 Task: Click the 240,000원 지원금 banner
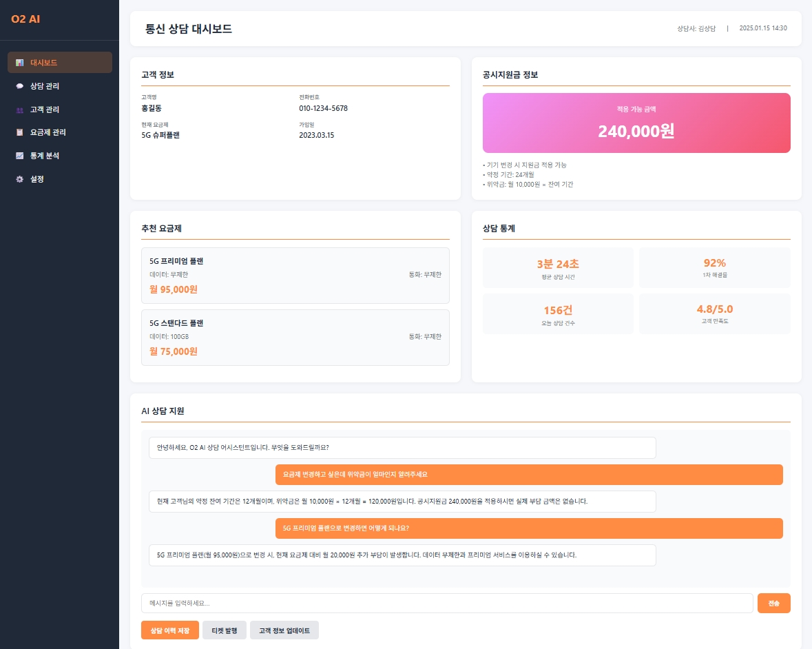pyautogui.click(x=636, y=123)
